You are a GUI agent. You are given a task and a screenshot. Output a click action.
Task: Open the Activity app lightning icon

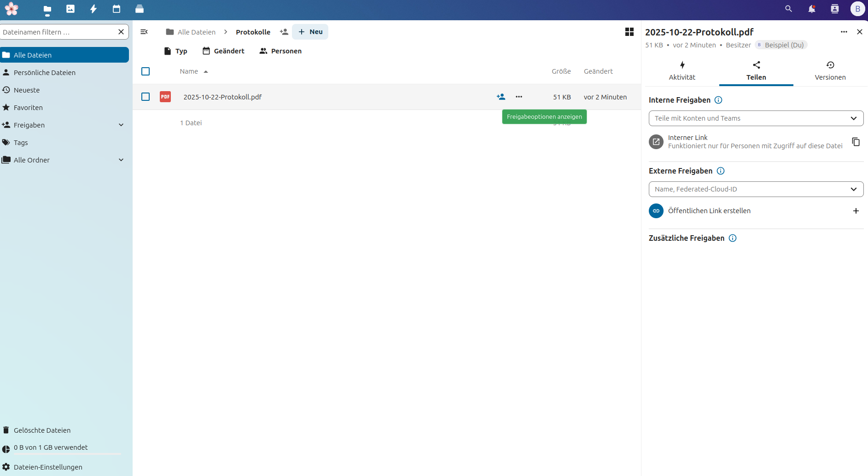coord(93,9)
